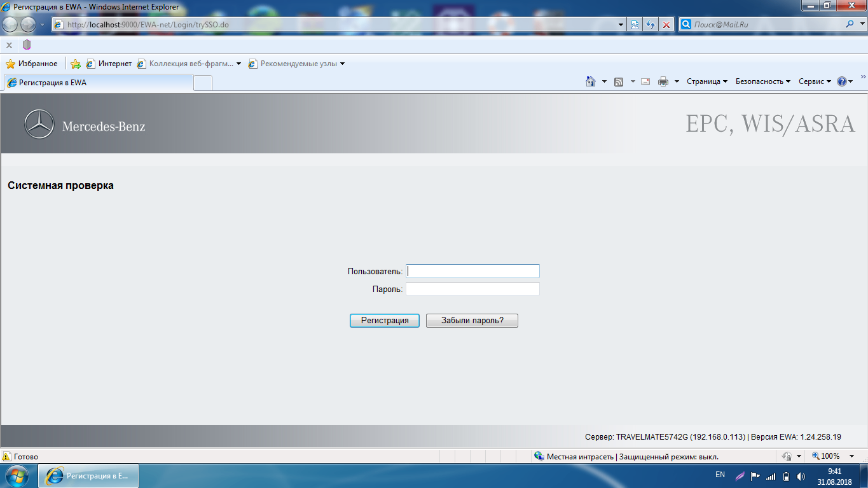The width and height of the screenshot is (868, 488).
Task: Open the Интернет favorites link
Action: [109, 64]
